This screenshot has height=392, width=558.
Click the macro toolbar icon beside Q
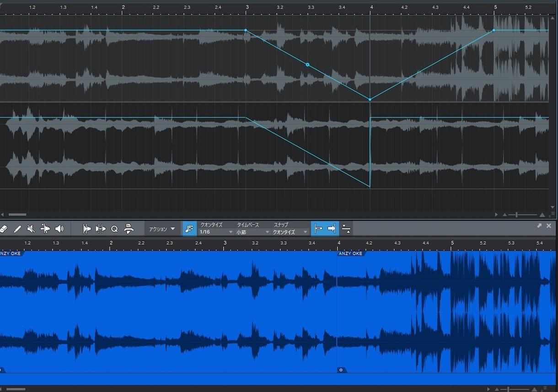(x=129, y=228)
